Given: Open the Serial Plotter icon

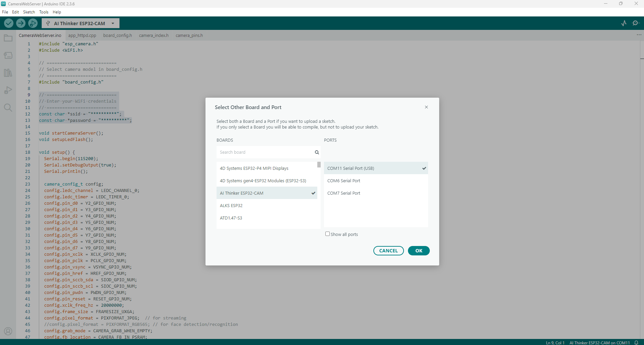Looking at the screenshot, I should click(x=624, y=23).
